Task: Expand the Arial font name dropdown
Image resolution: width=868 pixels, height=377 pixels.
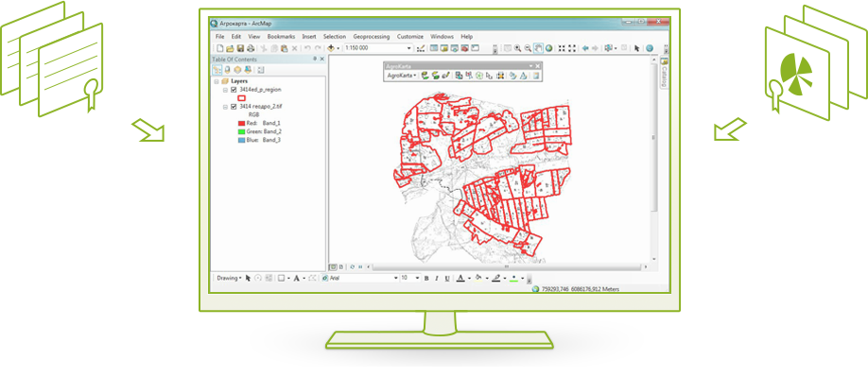Action: point(396,278)
